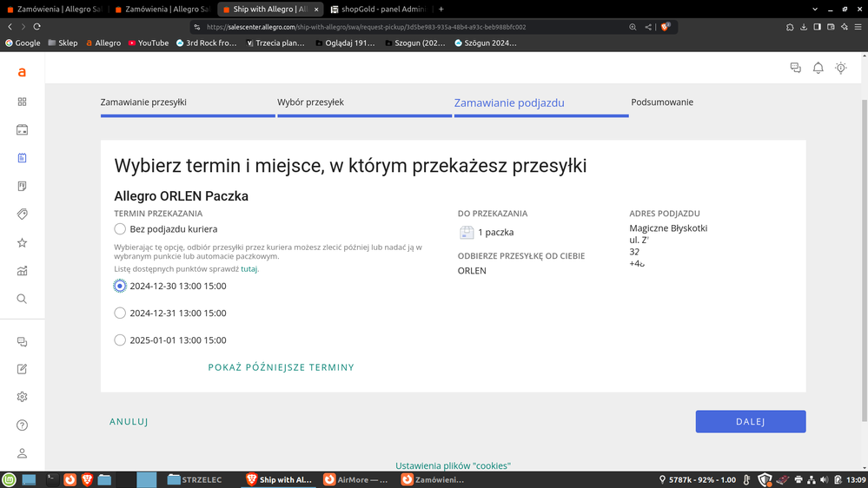This screenshot has height=488, width=868.
Task: Select pickup date 2024-12-31 13:00 15:00
Action: [x=120, y=313]
